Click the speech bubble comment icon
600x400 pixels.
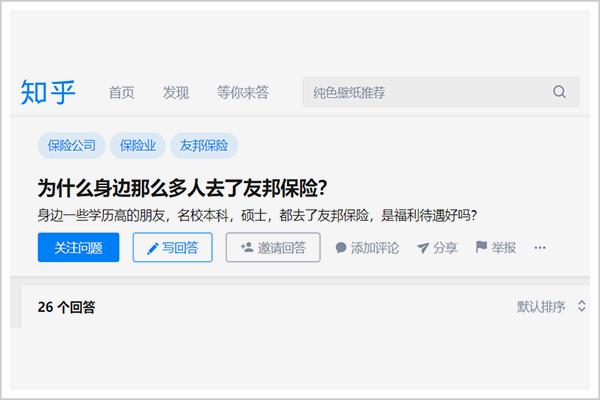tap(341, 248)
